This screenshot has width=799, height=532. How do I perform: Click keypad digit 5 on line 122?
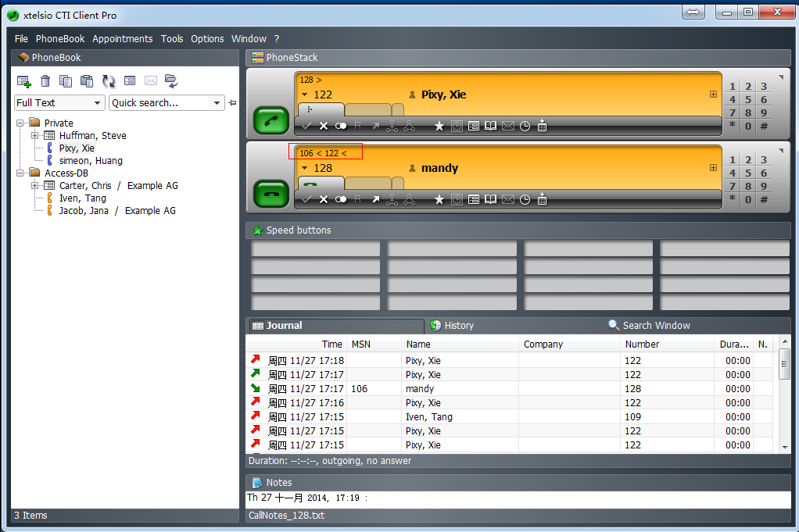click(748, 99)
